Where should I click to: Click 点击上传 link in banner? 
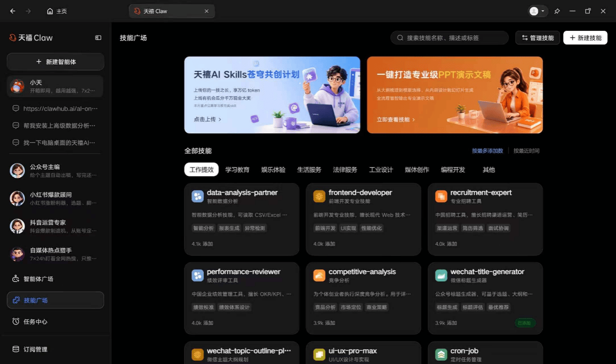point(208,119)
